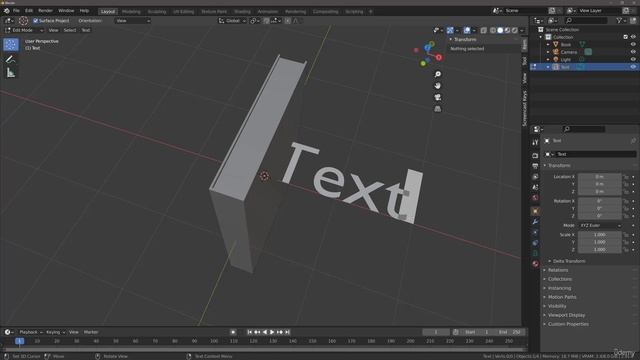Image resolution: width=640 pixels, height=360 pixels.
Task: Open the Physics properties tab icon
Action: [535, 232]
